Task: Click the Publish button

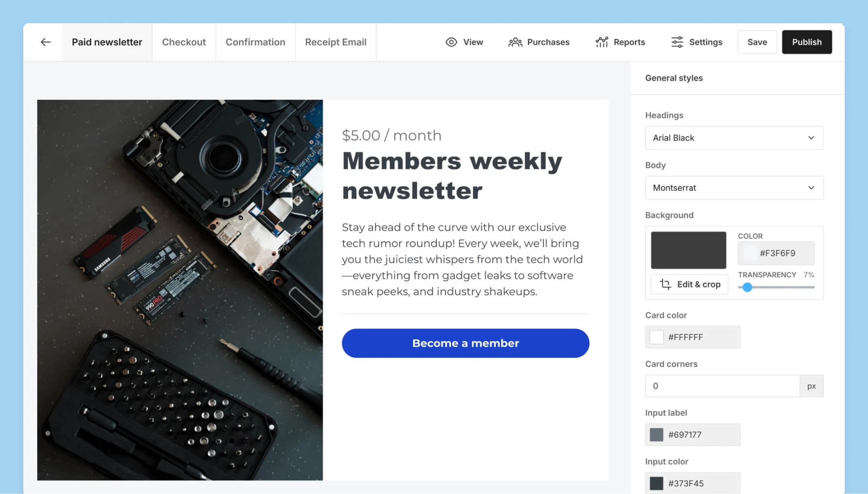Action: 807,42
